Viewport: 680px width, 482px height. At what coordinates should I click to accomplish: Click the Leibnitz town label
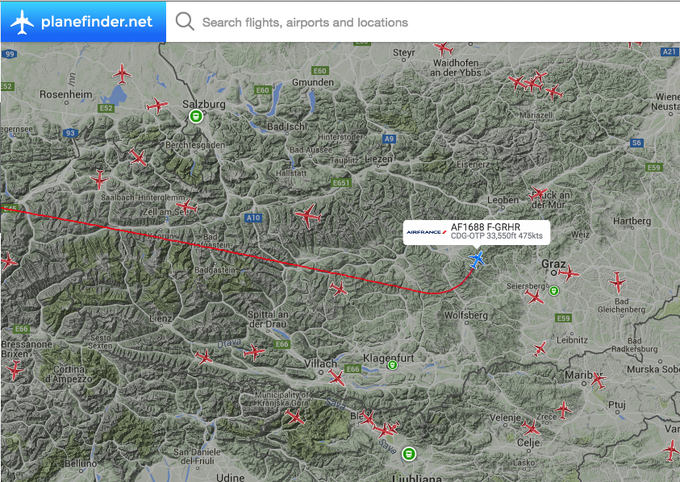pos(572,340)
